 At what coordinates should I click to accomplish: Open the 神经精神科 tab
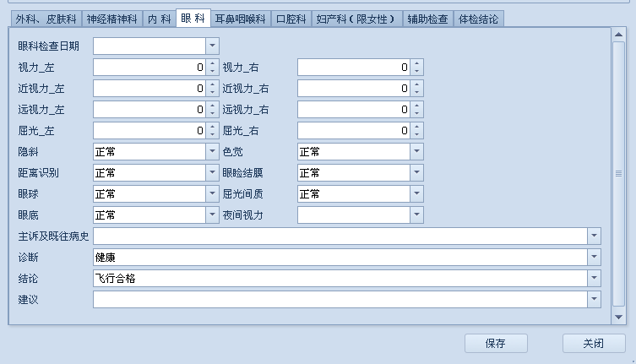click(112, 19)
